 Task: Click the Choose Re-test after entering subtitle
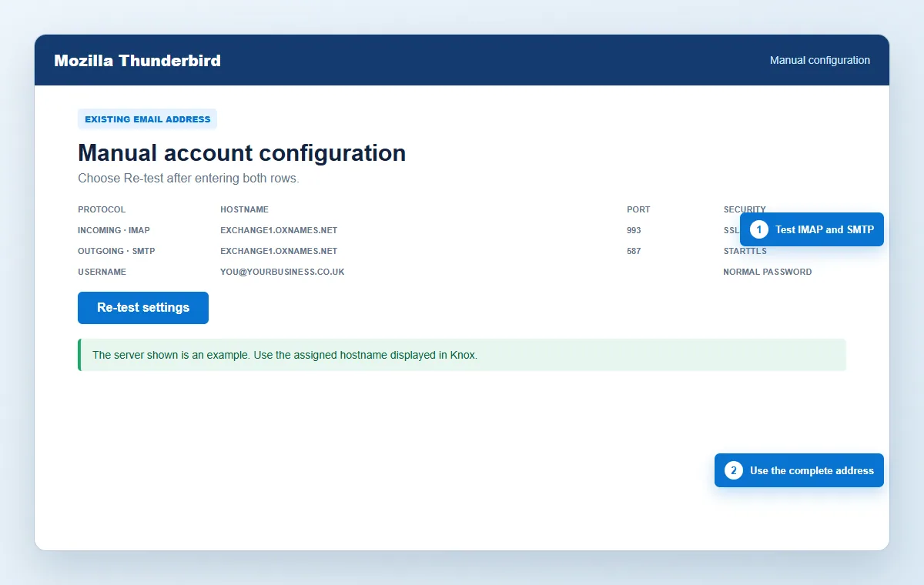[189, 178]
